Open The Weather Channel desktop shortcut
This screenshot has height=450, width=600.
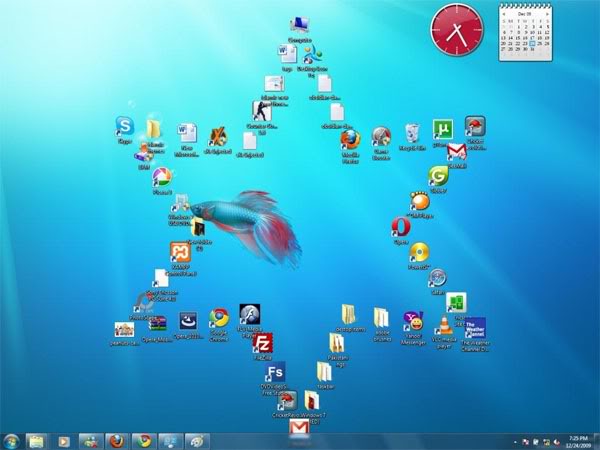[x=475, y=328]
